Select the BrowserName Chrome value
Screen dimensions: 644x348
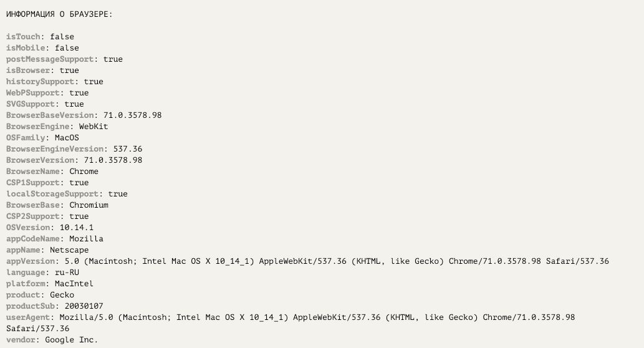coord(84,172)
